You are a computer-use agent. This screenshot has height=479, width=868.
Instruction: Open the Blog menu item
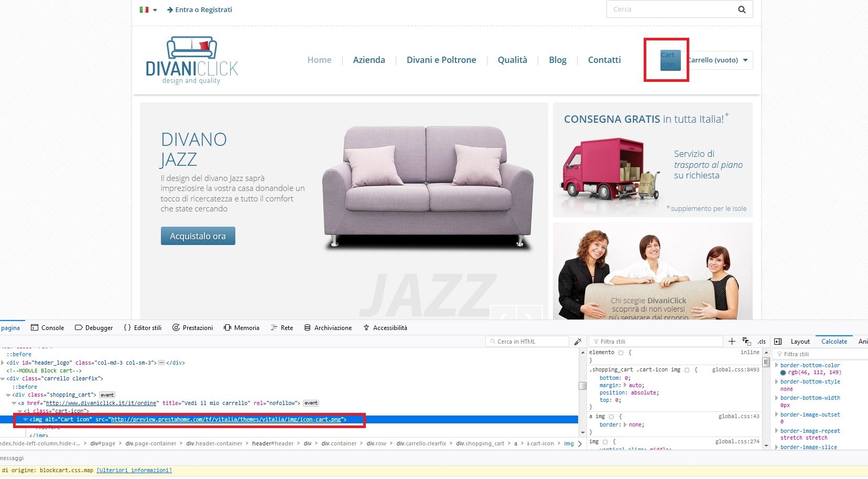point(558,60)
